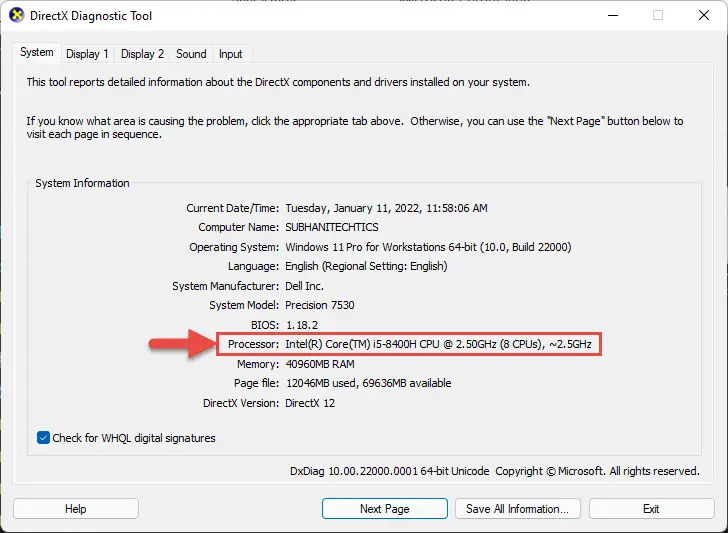Click the DirectX 12 version value
The width and height of the screenshot is (728, 533).
point(310,403)
